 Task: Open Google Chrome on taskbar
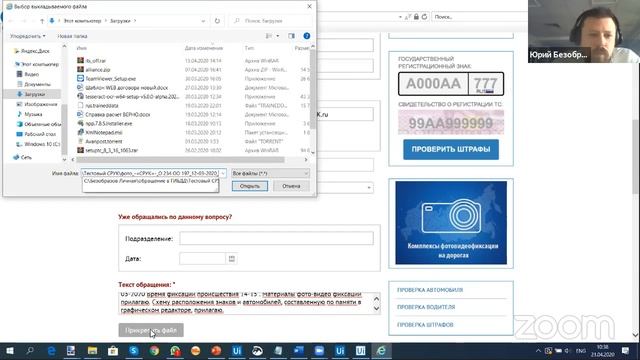click(x=154, y=351)
